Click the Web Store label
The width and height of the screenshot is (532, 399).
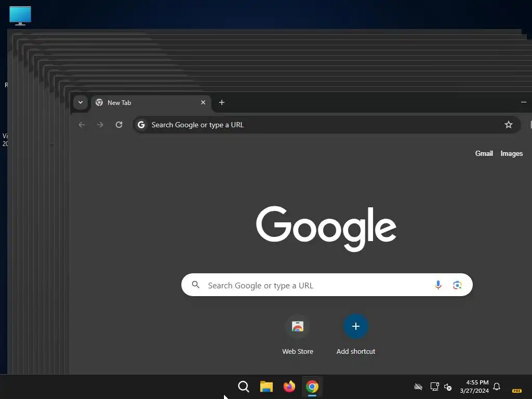[x=298, y=352]
